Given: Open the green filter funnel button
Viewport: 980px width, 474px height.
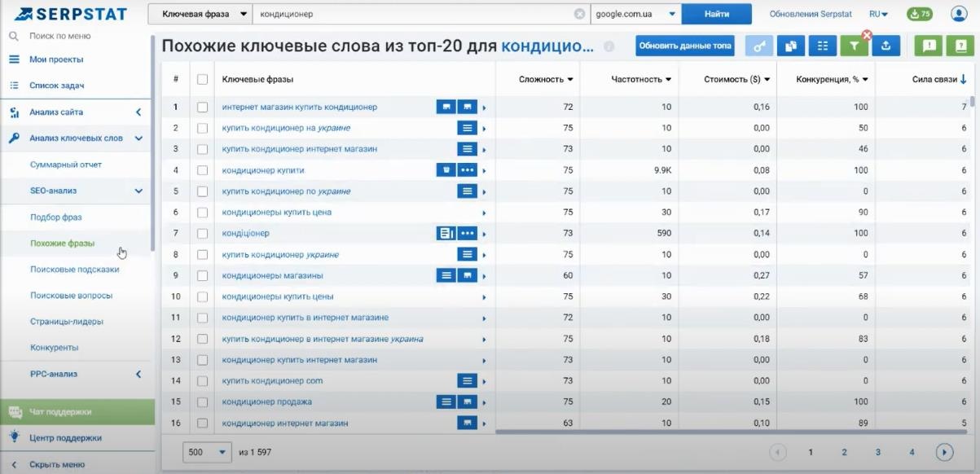Looking at the screenshot, I should [x=854, y=46].
